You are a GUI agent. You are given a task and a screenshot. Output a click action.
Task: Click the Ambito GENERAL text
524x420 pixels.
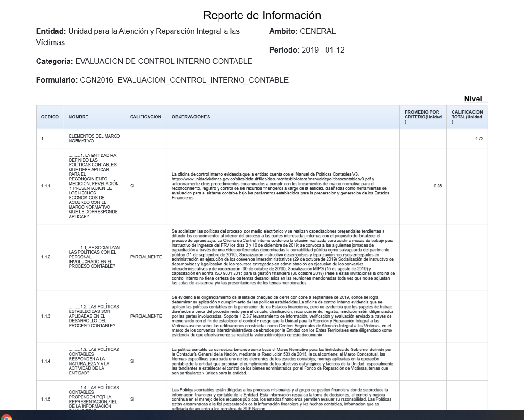(302, 31)
